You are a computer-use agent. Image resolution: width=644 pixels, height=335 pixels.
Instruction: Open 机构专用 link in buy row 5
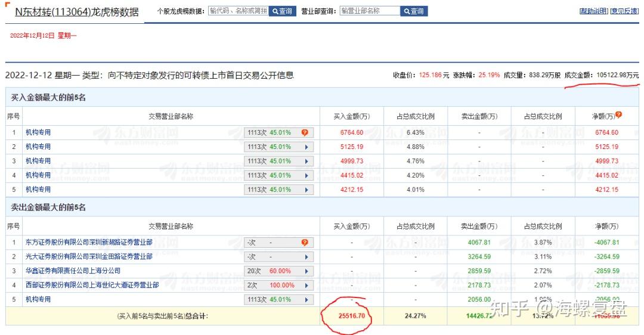click(38, 190)
